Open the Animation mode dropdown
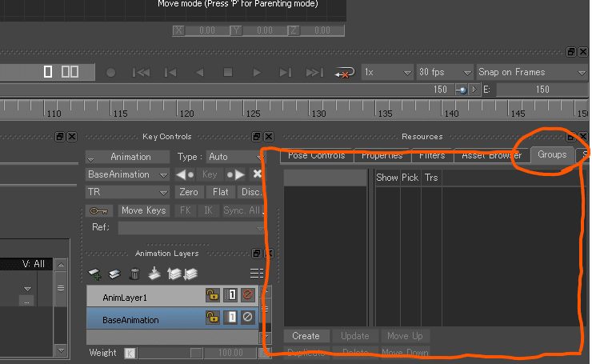This screenshot has height=364, width=592. (x=128, y=157)
